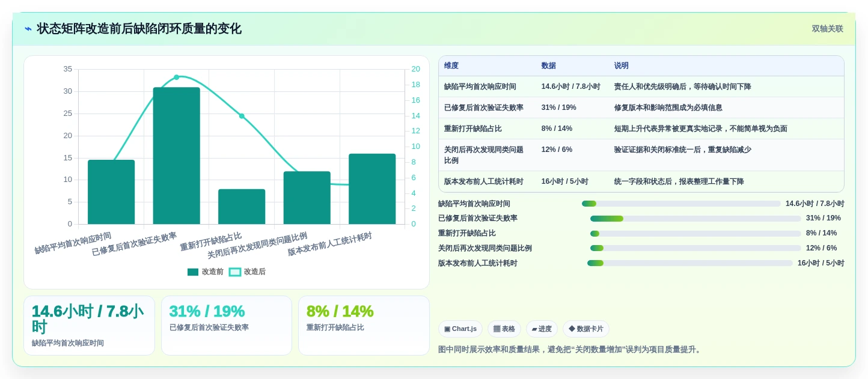Screen dimensions: 868x379
Task: Select the 版本发布前人工统计耗时 table row name
Action: (484, 182)
